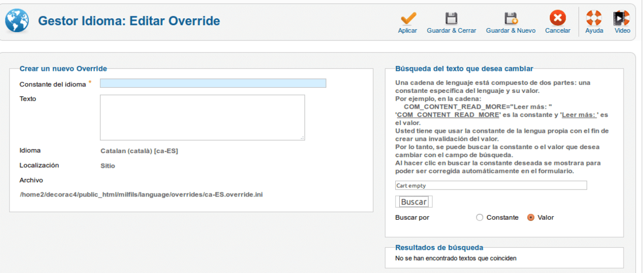Click the Buscar button
Screen dimensions: 644x273
click(413, 202)
